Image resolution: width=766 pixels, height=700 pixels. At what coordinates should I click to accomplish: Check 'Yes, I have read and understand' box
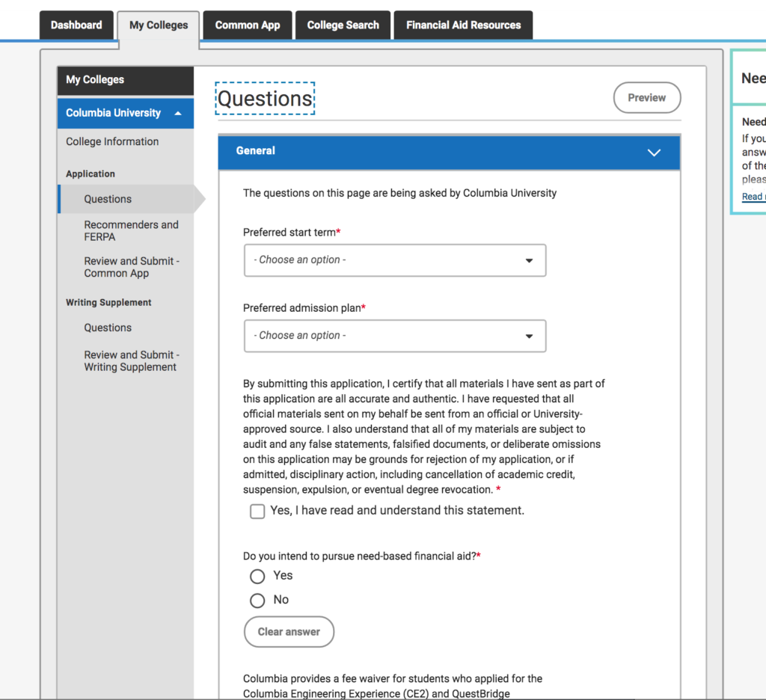click(257, 512)
